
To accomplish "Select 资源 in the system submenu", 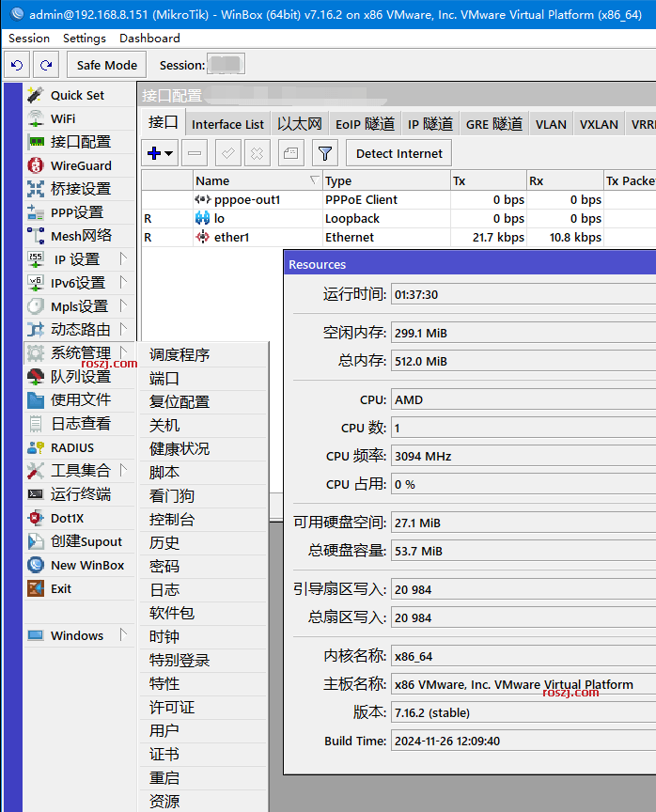I will [204, 801].
